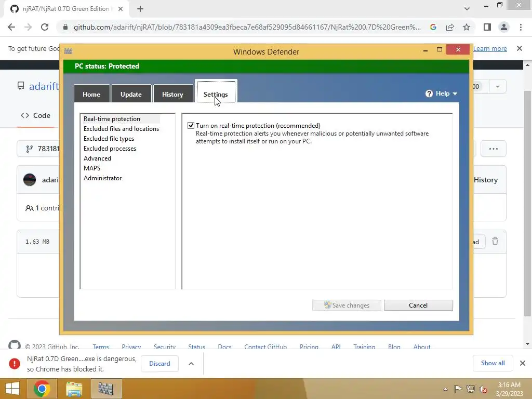
Task: Click the adarift commit author avatar
Action: click(30, 180)
